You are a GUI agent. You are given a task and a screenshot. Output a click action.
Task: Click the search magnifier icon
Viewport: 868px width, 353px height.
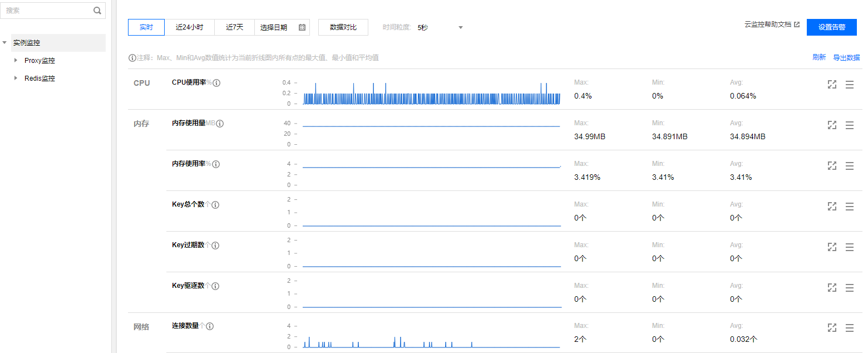pyautogui.click(x=97, y=11)
